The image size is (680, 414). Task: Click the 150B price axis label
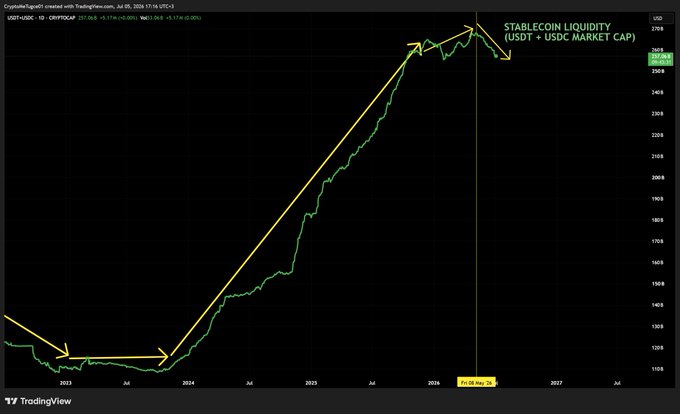point(657,284)
